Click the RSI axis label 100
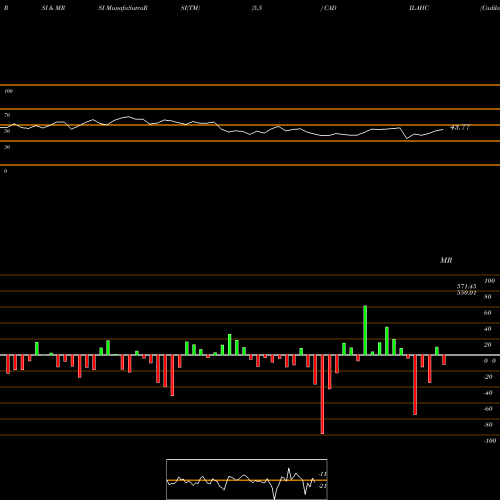The width and height of the screenshot is (500, 500). (x=8, y=91)
